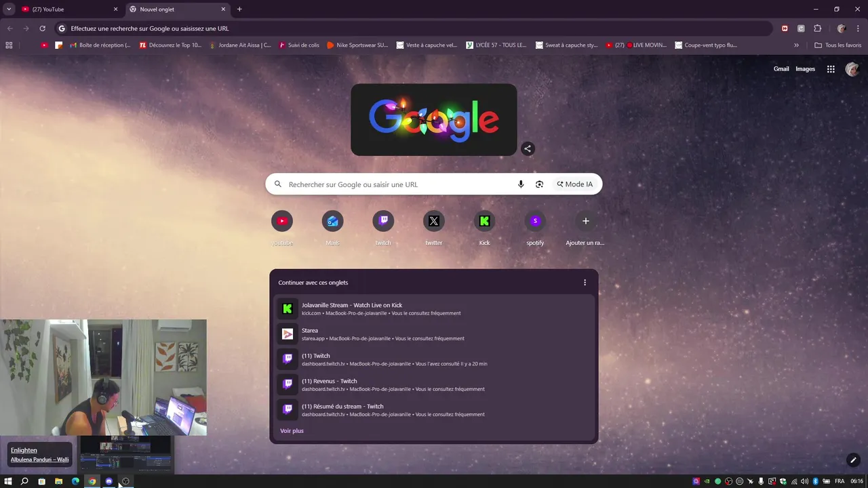Screen dimensions: 868x488
Task: Open Veste à capuche bookmark
Action: (427, 45)
